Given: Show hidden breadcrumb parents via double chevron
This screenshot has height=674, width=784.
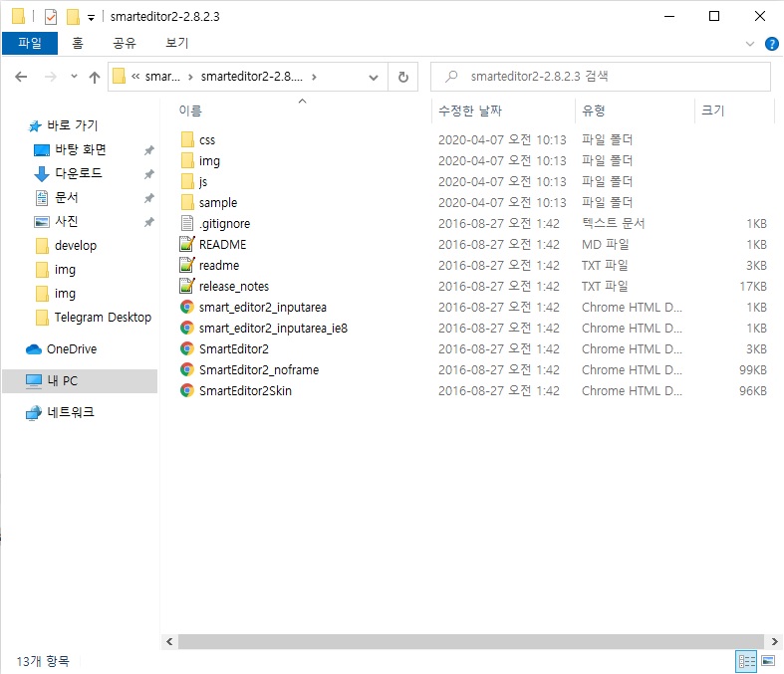Looking at the screenshot, I should coord(135,77).
